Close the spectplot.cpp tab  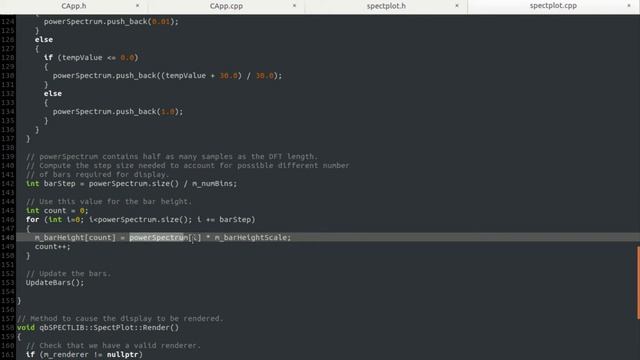(629, 6)
